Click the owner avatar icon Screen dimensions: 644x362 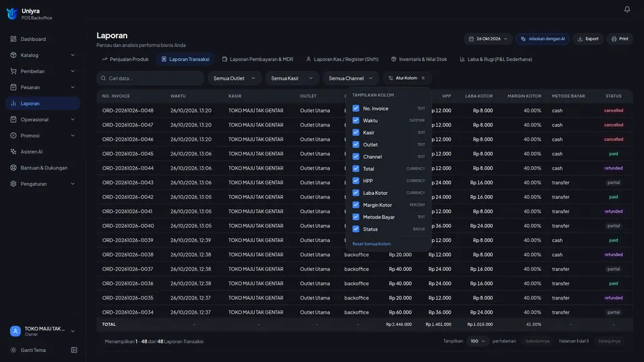tap(15, 330)
